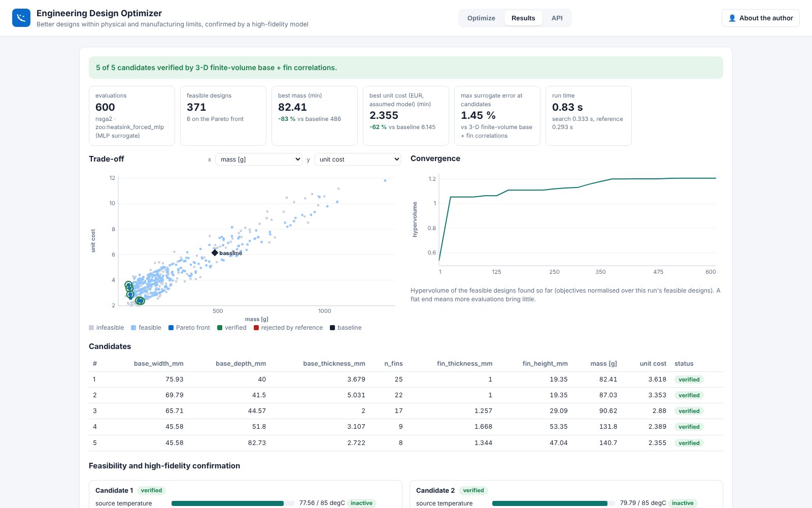The height and width of the screenshot is (508, 812).
Task: Click the verified badge for candidate 3 row
Action: coord(689,411)
